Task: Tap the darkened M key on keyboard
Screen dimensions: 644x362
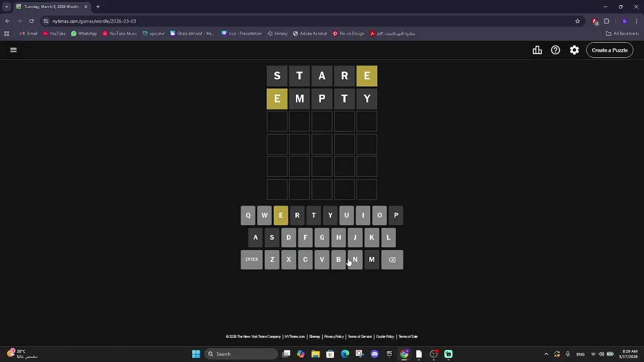Action: pyautogui.click(x=372, y=260)
